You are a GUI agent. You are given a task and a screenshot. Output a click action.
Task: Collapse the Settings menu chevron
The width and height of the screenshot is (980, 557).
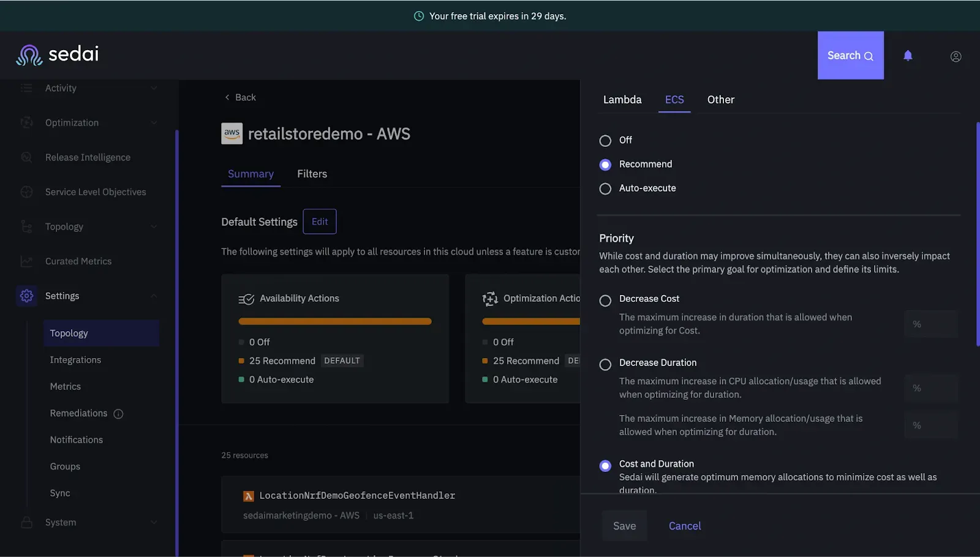click(154, 296)
